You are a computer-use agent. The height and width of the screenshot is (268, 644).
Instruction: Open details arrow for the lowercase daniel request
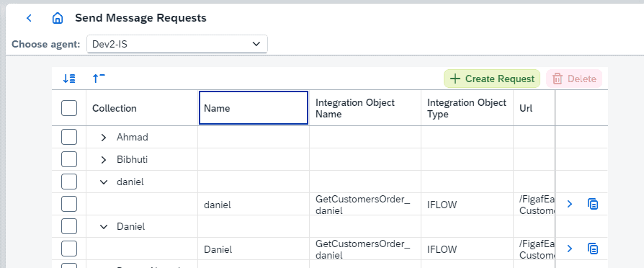[570, 204]
